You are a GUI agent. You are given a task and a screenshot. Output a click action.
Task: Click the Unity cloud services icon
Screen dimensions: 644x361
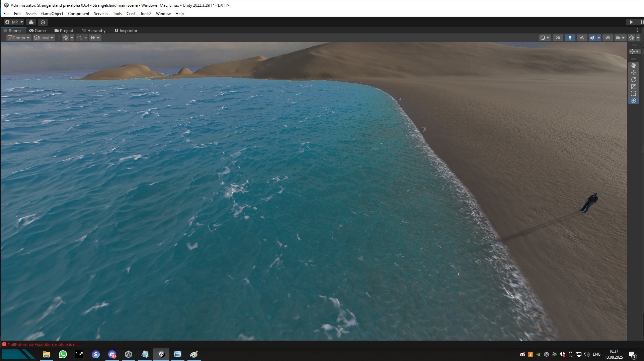click(31, 22)
